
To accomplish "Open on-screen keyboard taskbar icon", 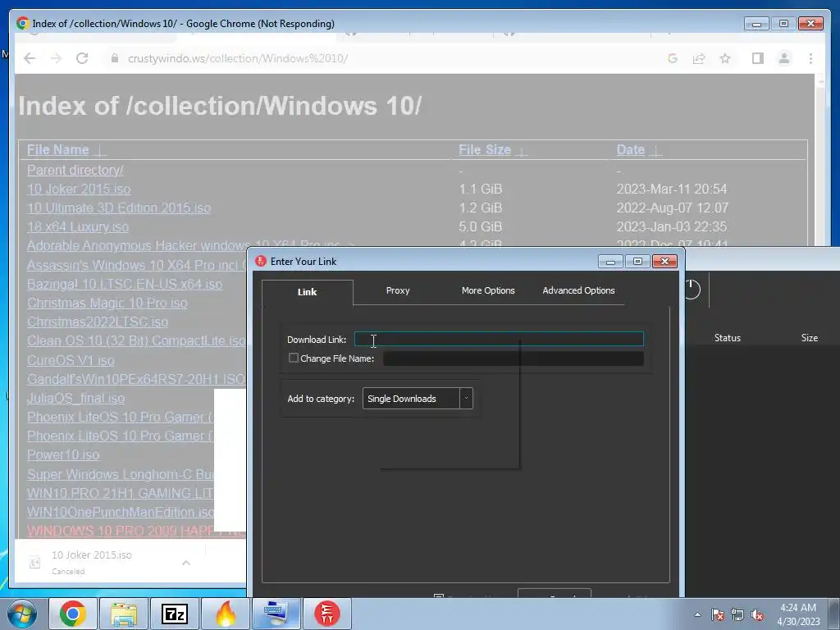I will coord(276,614).
